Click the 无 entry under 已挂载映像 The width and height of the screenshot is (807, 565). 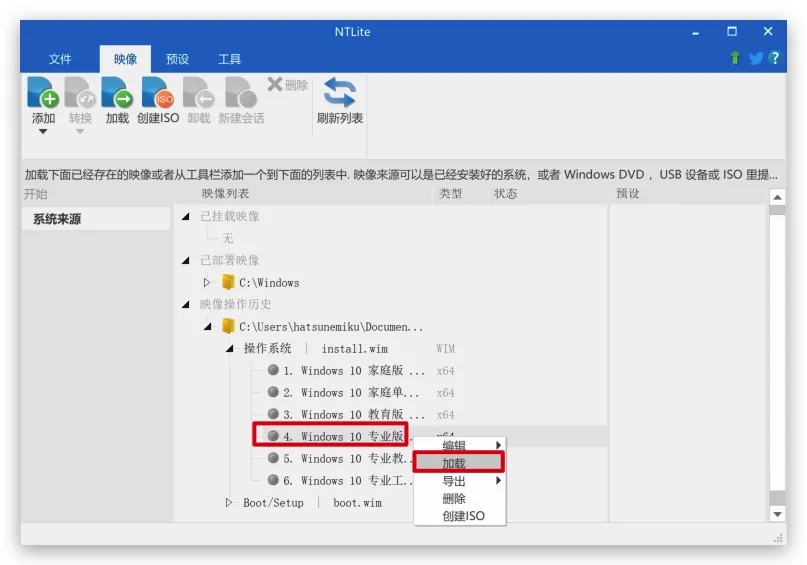[227, 238]
